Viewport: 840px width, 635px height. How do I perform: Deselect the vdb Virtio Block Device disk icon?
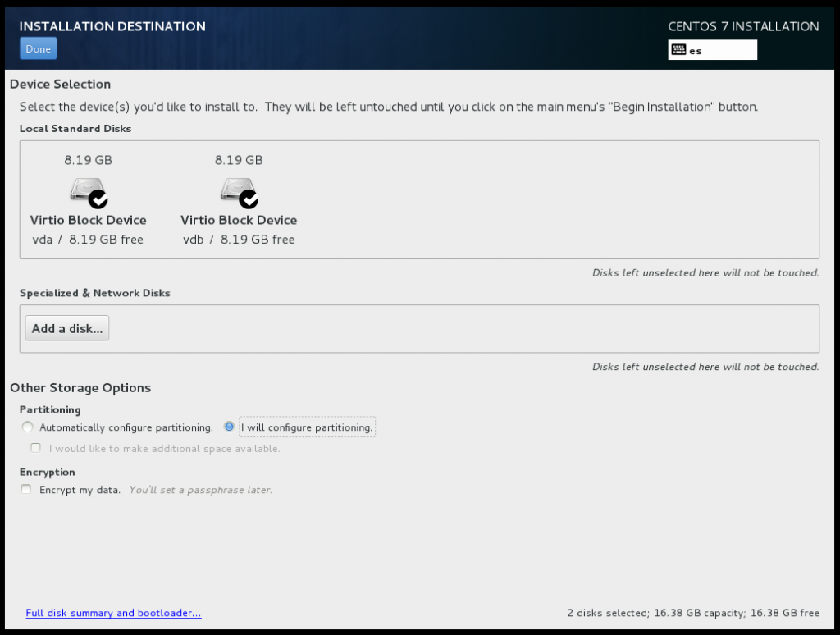click(x=238, y=191)
